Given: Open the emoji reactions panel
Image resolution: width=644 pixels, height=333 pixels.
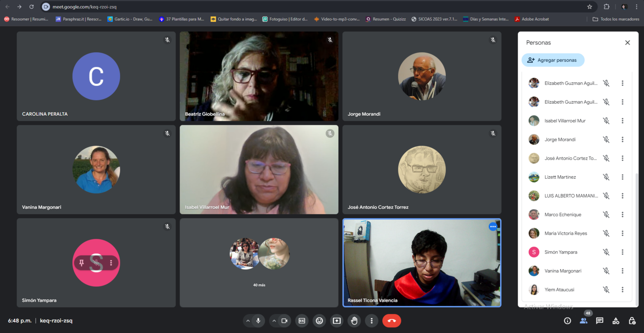Looking at the screenshot, I should 319,321.
